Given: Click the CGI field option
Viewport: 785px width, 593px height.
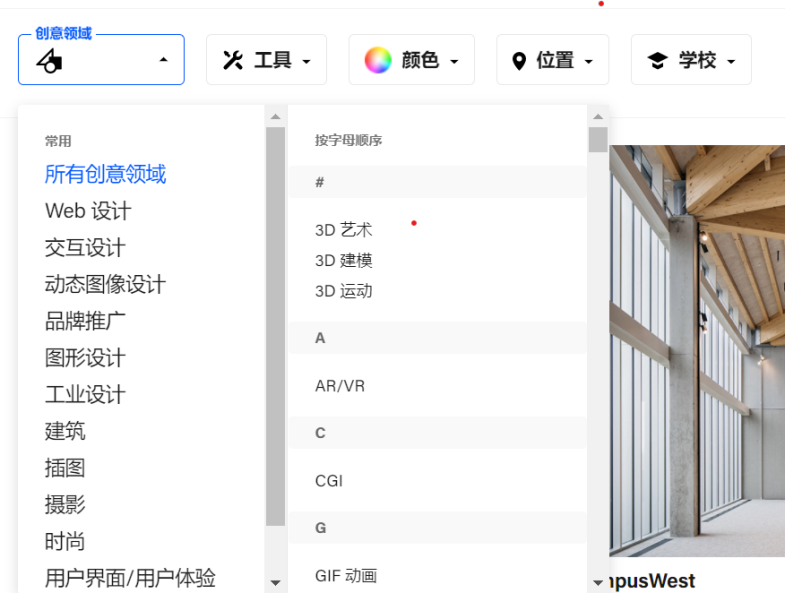Looking at the screenshot, I should 329,481.
